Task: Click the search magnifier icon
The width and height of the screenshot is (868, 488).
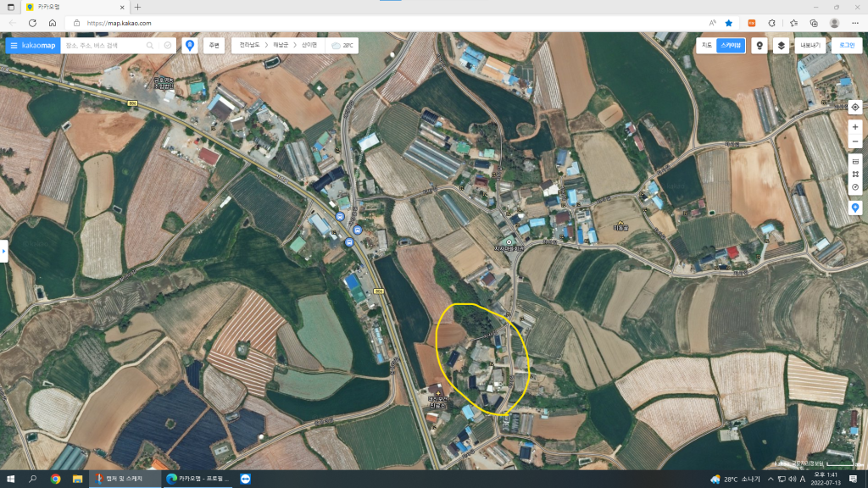Action: 150,45
